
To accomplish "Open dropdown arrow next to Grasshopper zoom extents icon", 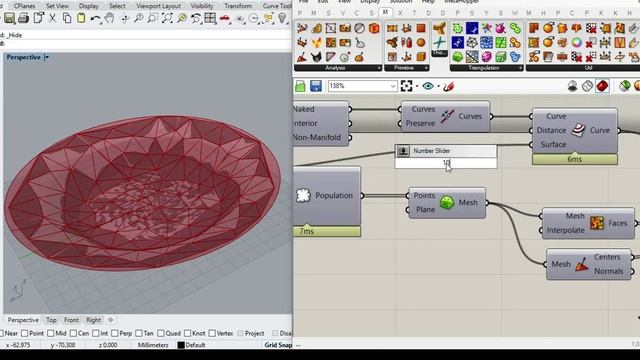I will (417, 86).
